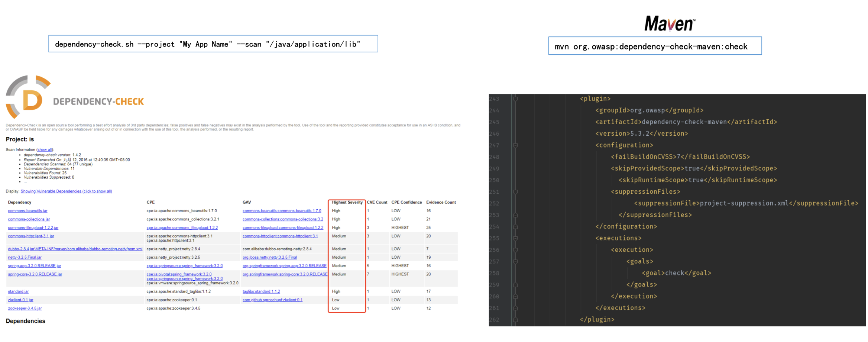Open the commons-beanutils.jar dependency link

[x=27, y=211]
